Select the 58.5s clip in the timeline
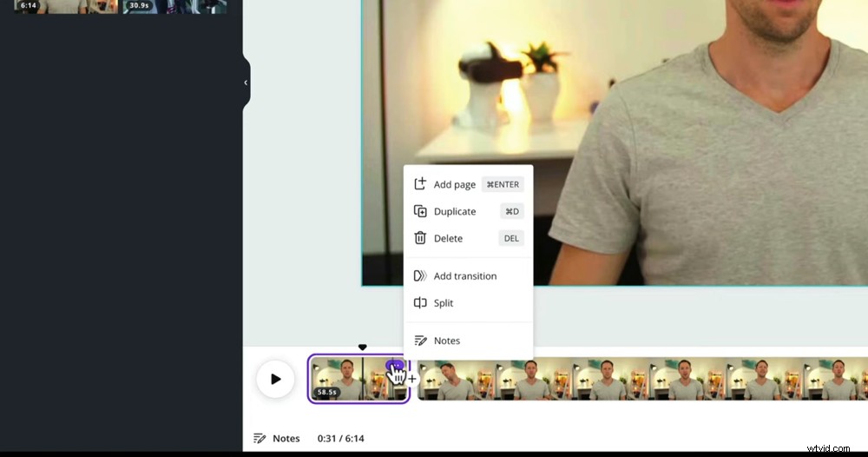868x457 pixels. 358,379
